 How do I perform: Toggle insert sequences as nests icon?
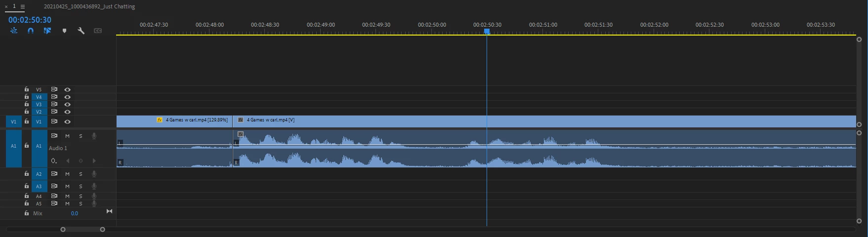(x=14, y=31)
